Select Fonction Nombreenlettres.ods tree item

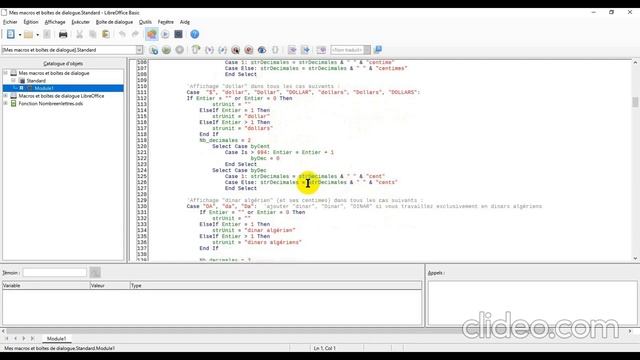(x=51, y=104)
